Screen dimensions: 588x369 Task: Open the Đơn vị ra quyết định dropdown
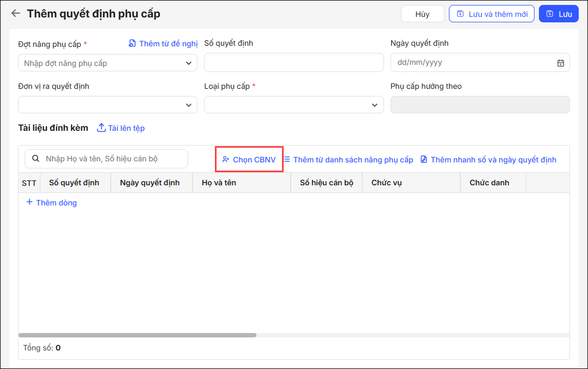pos(189,105)
